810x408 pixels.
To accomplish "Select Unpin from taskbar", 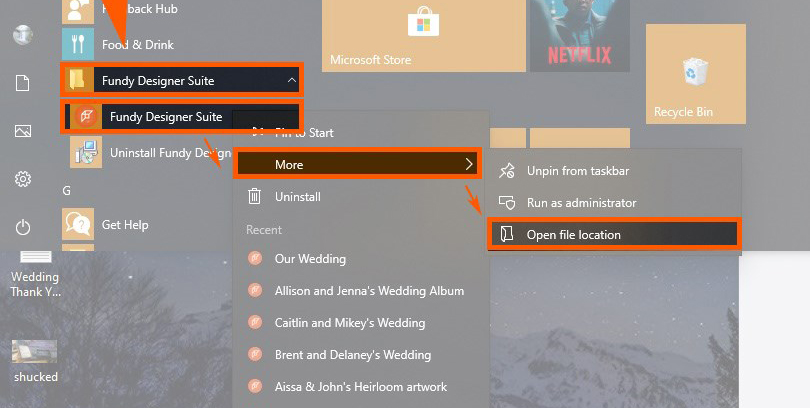I will (x=614, y=170).
